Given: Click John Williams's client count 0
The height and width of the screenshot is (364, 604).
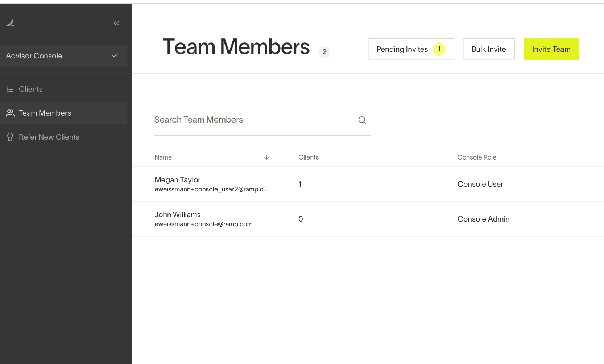Looking at the screenshot, I should (x=301, y=219).
